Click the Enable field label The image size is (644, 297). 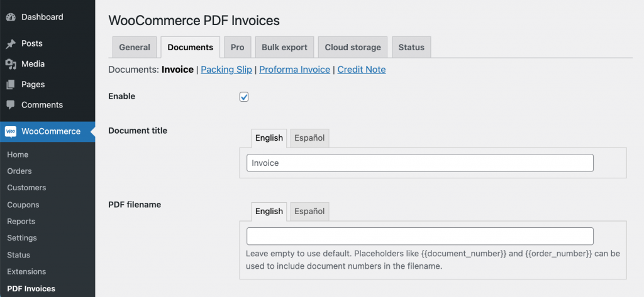click(121, 97)
